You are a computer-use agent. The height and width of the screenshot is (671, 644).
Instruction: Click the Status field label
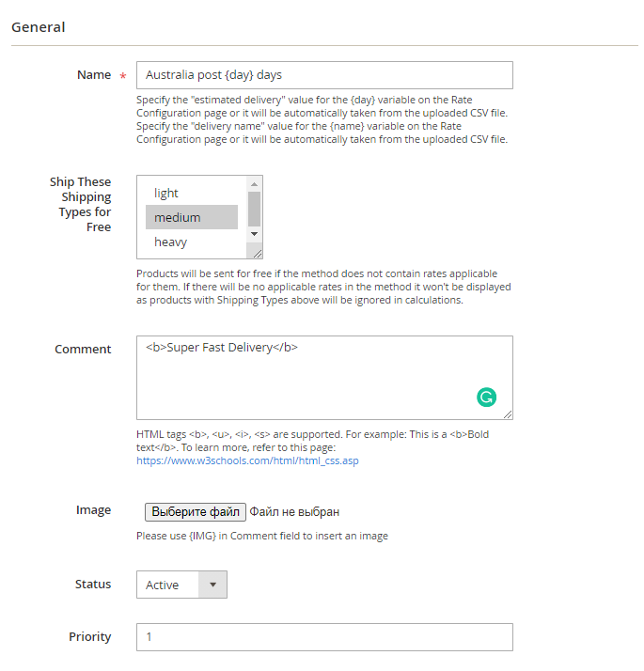93,584
